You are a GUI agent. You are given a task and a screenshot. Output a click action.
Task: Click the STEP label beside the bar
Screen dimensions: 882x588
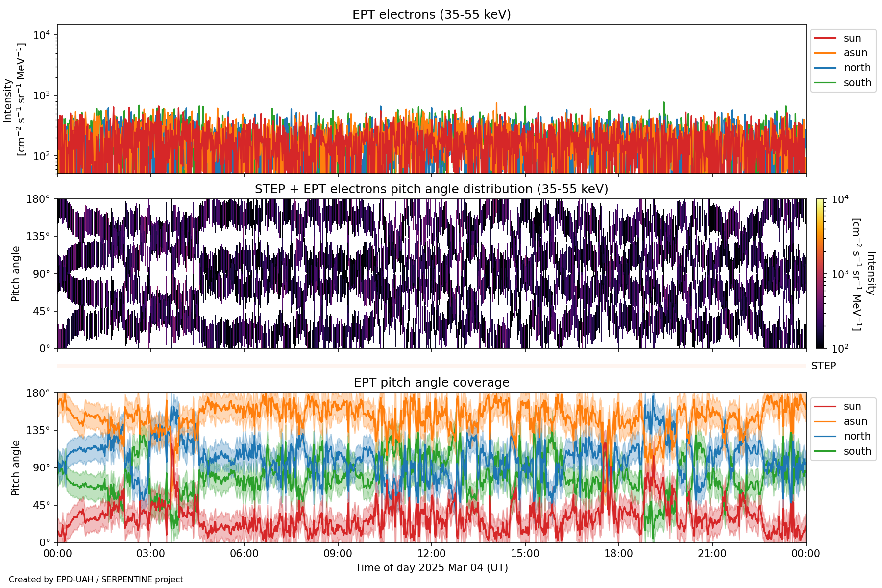coord(823,366)
